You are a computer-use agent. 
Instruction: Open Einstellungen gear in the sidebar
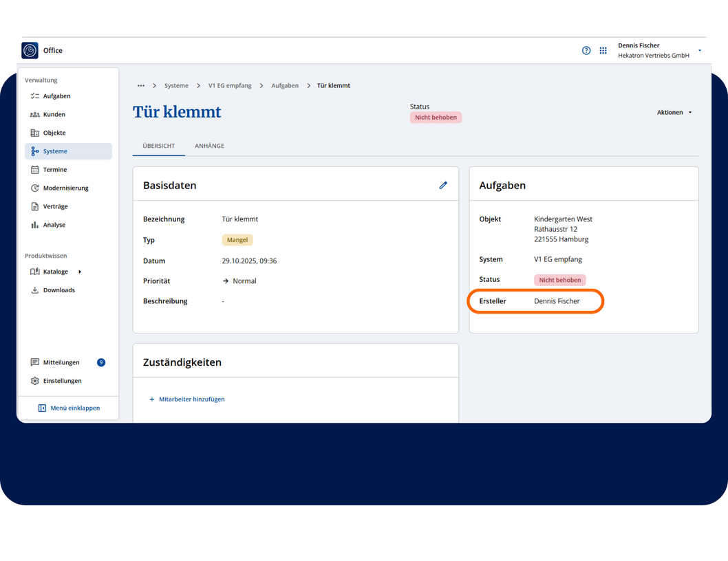tap(62, 381)
